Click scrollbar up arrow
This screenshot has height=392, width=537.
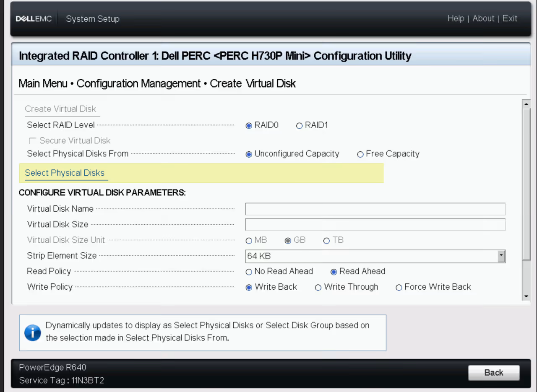point(526,104)
